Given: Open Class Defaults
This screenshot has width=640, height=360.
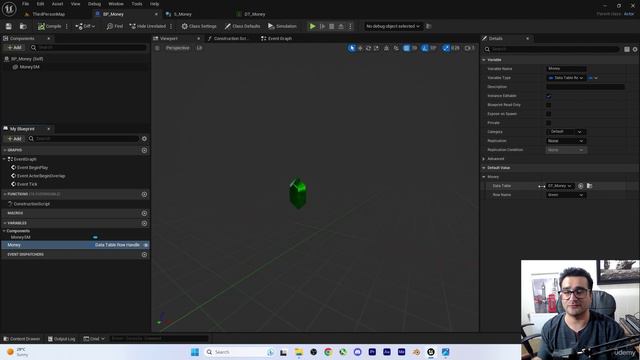Looking at the screenshot, I should pos(242,26).
